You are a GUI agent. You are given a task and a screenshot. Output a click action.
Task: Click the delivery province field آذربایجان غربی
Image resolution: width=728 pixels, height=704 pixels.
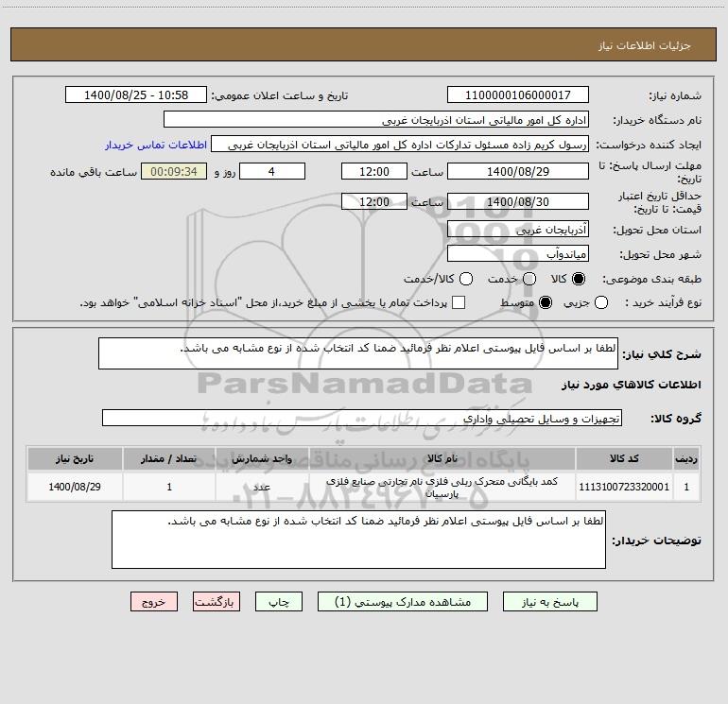518,230
